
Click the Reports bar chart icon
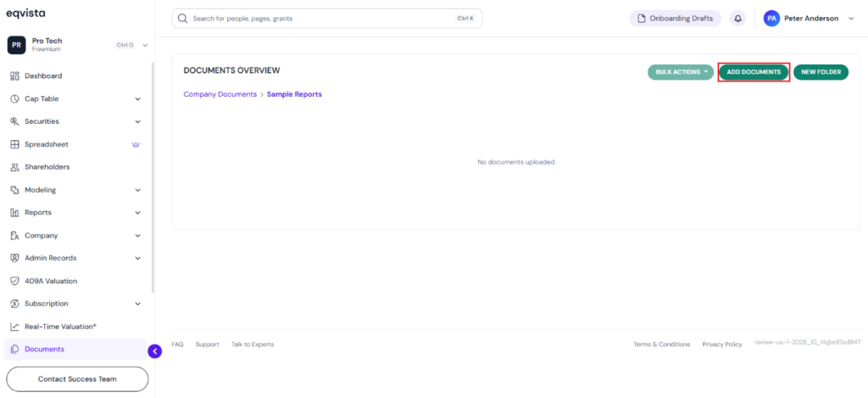coord(15,212)
